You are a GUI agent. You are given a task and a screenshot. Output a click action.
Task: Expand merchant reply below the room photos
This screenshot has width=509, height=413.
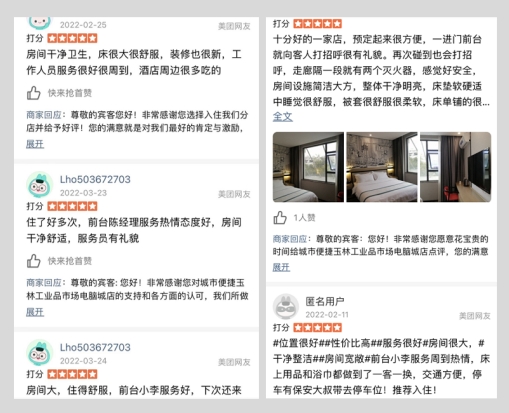click(x=281, y=267)
